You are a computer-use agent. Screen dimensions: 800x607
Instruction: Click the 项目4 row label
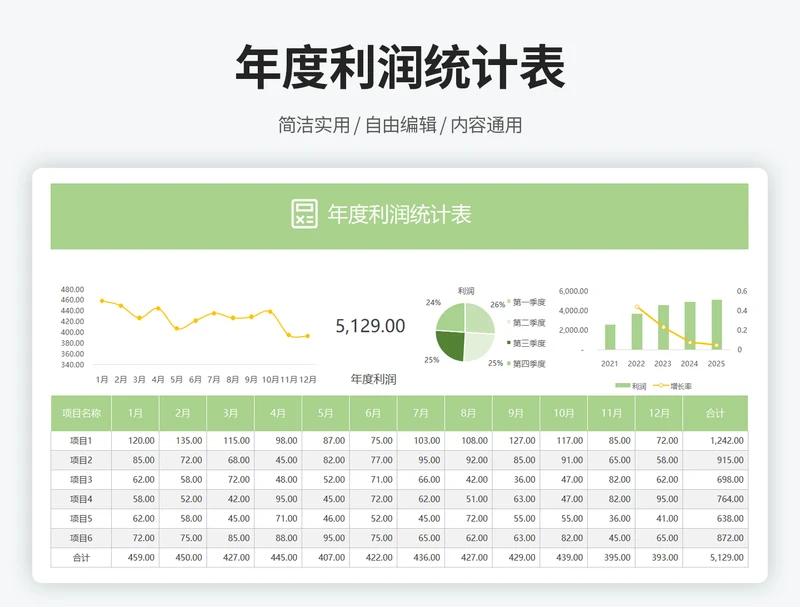[x=81, y=499]
